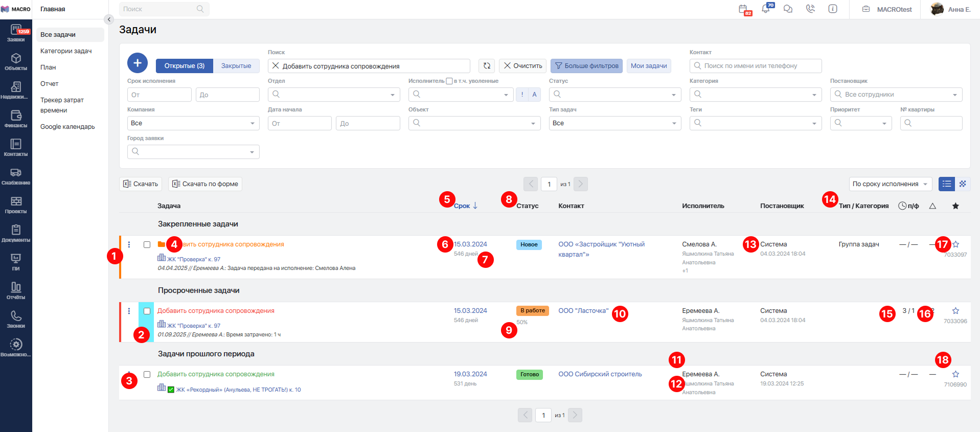Switch to the Закрытые tab
The width and height of the screenshot is (980, 432).
coord(236,66)
